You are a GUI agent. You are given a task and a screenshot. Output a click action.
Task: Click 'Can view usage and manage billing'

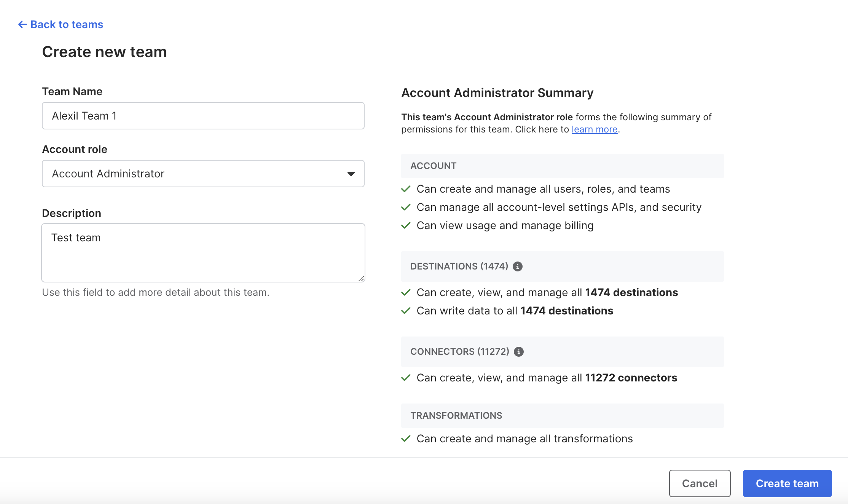pyautogui.click(x=505, y=225)
